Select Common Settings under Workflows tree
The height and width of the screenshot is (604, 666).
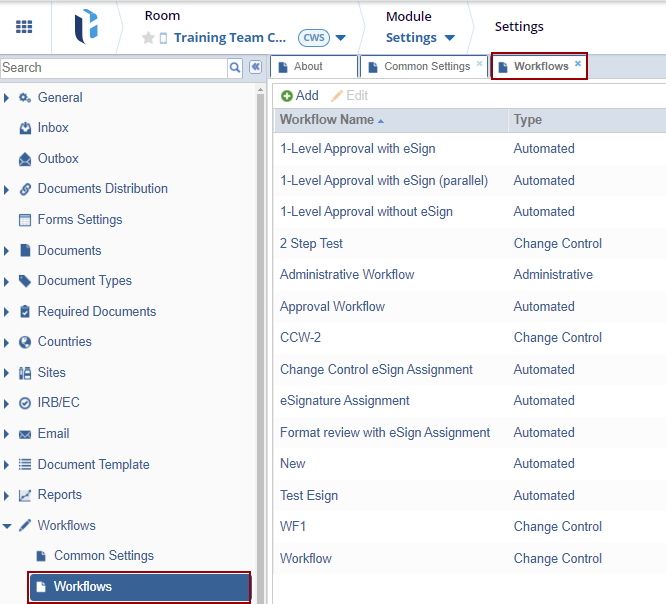tap(103, 556)
